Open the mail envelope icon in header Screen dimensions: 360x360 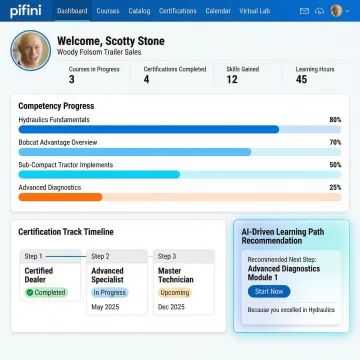304,11
